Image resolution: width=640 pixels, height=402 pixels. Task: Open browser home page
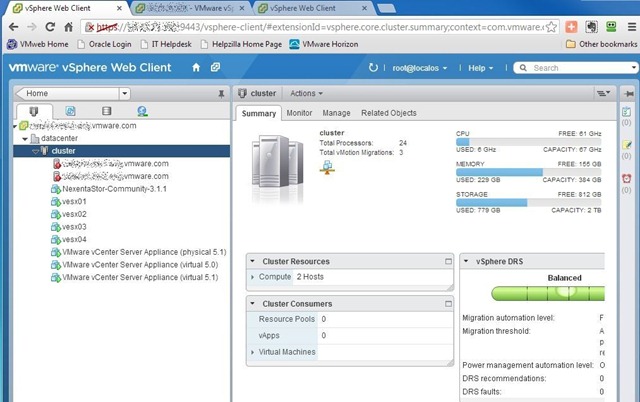pos(69,27)
